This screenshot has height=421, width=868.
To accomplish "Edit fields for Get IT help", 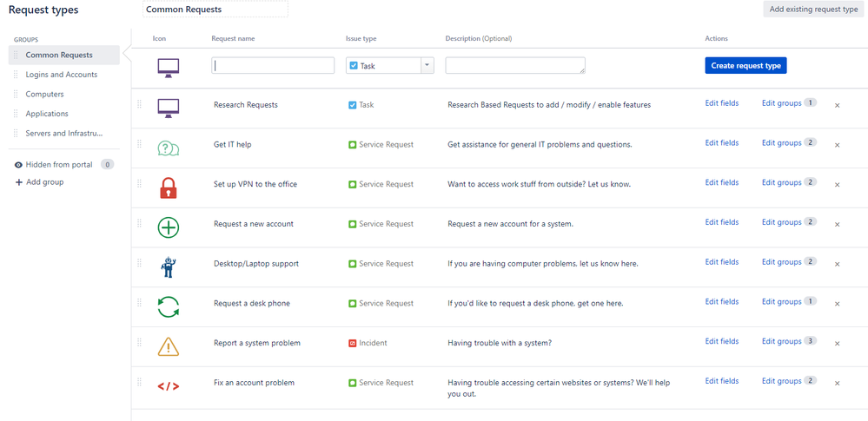I will pyautogui.click(x=722, y=143).
